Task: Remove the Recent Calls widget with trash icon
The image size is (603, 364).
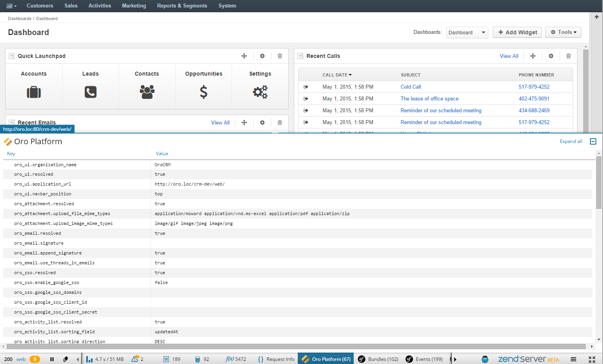Action: 569,56
